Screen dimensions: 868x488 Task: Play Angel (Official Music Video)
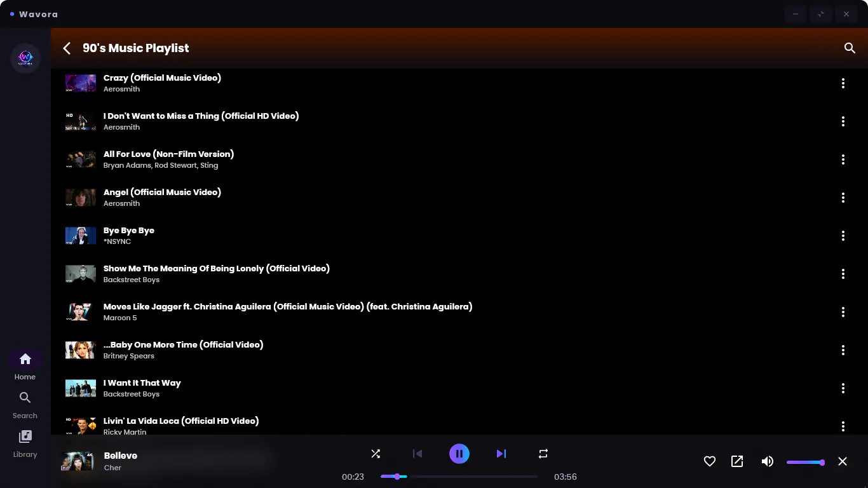[162, 192]
